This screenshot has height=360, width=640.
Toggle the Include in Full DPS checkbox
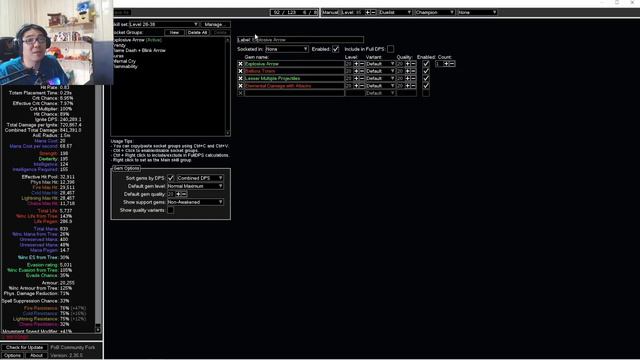pyautogui.click(x=391, y=49)
